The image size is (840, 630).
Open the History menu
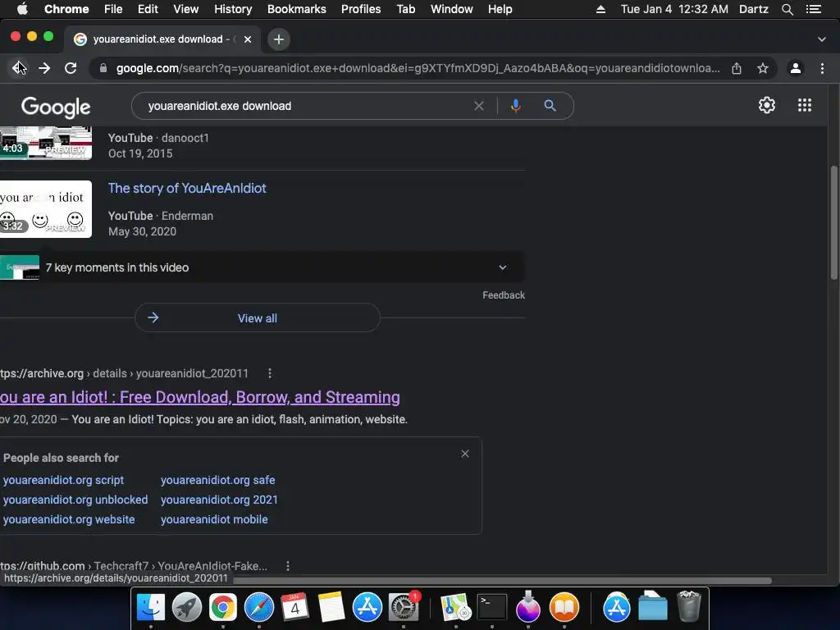[x=233, y=9]
